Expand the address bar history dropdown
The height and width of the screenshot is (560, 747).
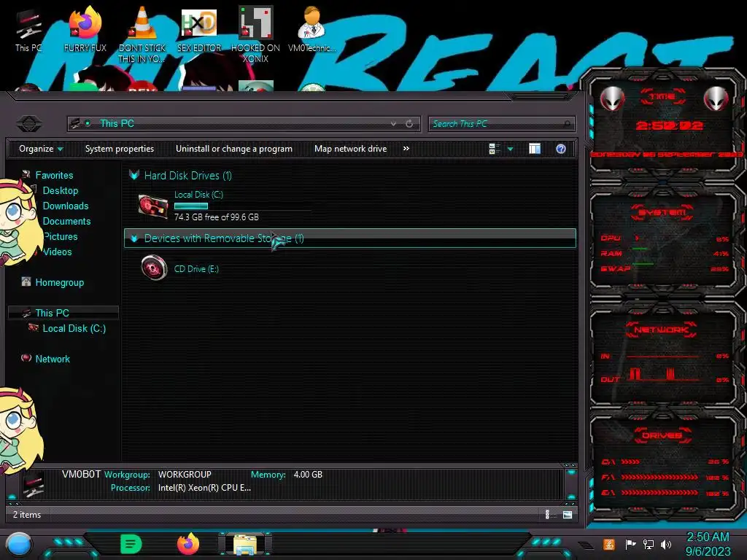393,124
